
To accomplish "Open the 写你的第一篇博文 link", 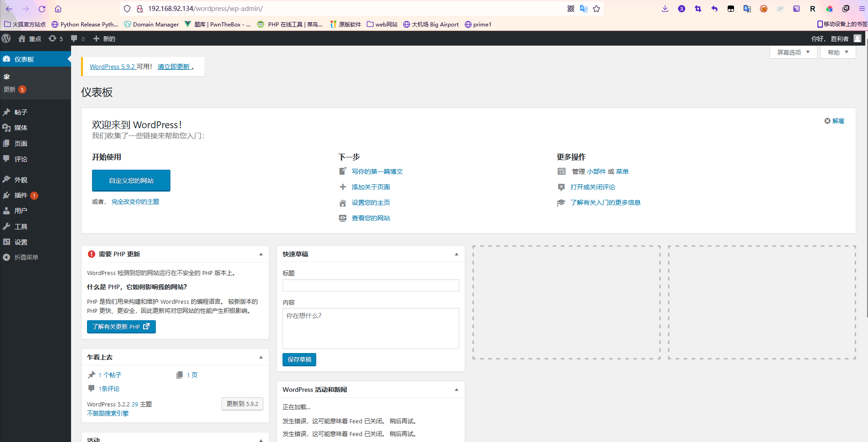I will click(377, 172).
